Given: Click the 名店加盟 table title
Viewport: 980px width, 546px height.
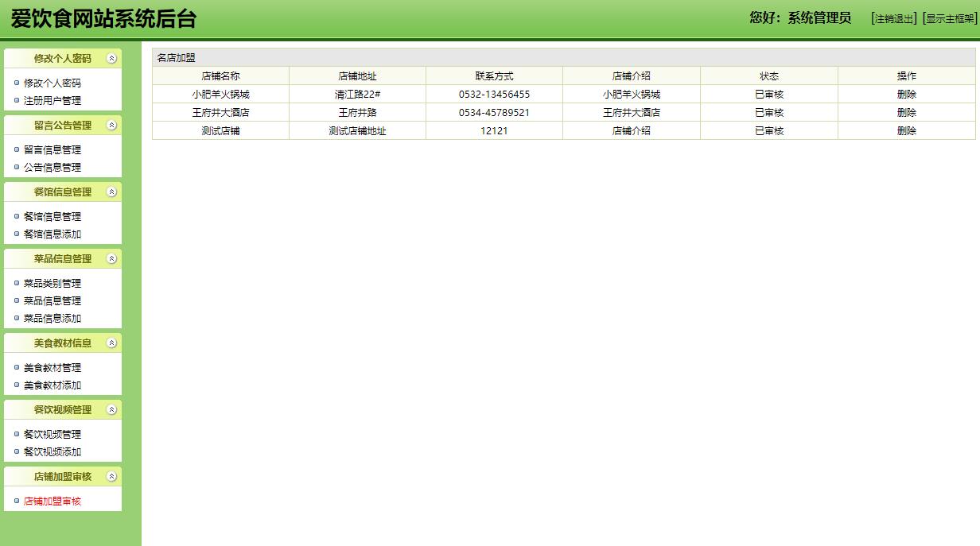Looking at the screenshot, I should pyautogui.click(x=176, y=57).
